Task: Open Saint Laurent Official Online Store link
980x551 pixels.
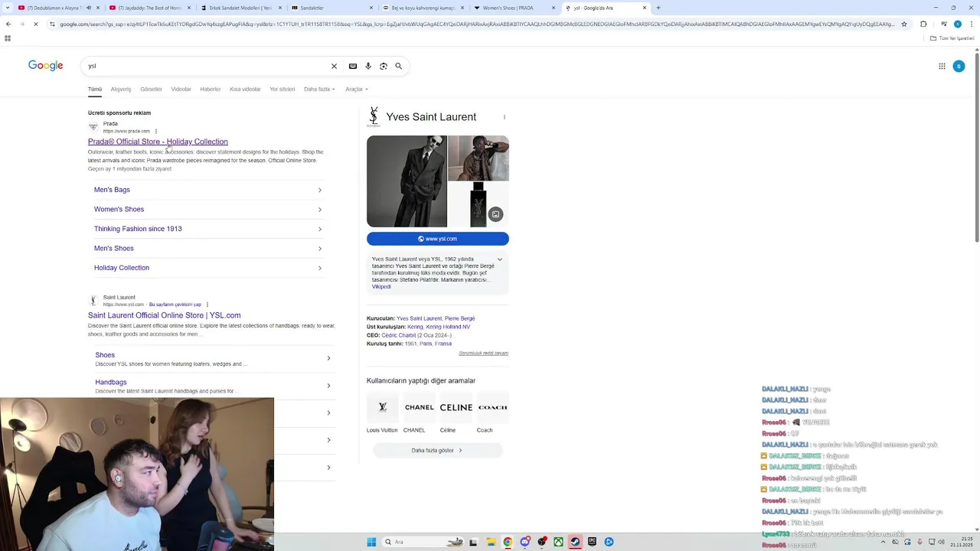Action: click(164, 315)
